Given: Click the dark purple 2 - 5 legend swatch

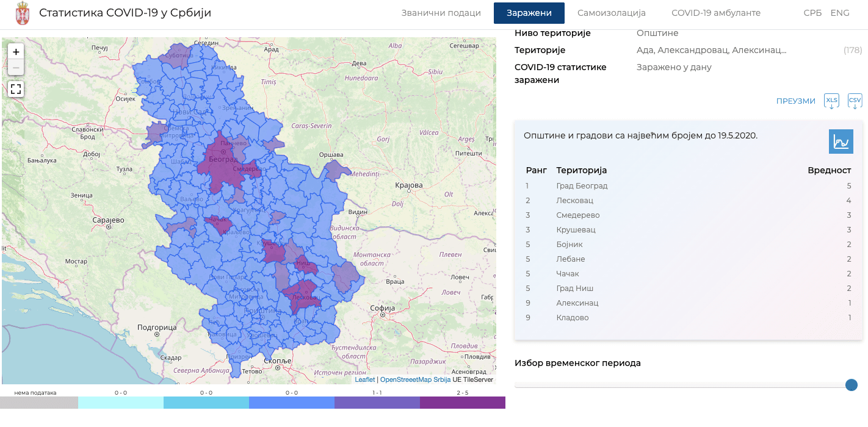Looking at the screenshot, I should coord(462,403).
